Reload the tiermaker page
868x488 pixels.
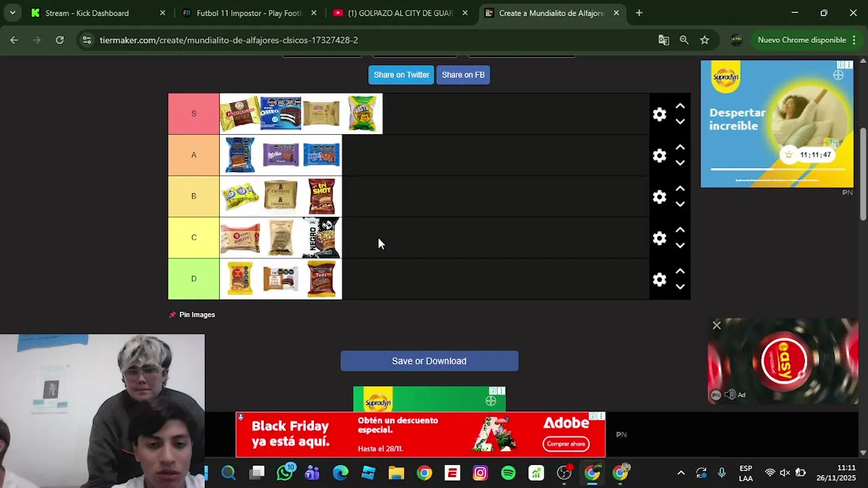[x=60, y=40]
